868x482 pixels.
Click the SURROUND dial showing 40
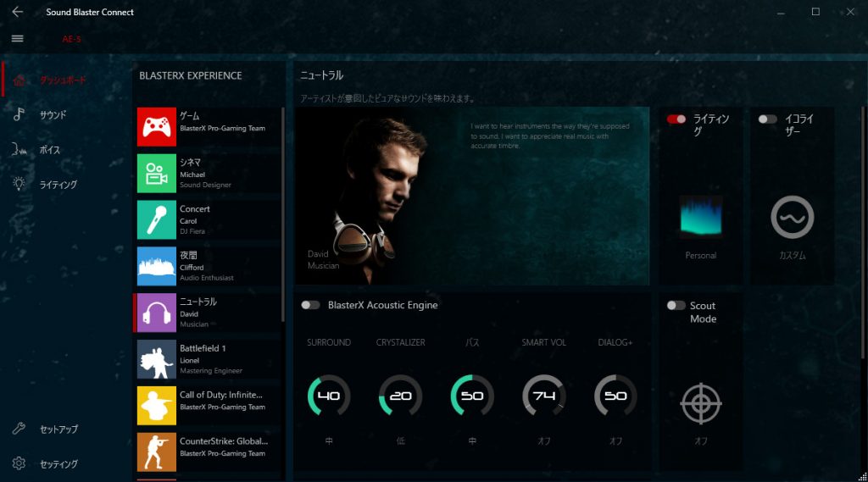click(x=329, y=396)
